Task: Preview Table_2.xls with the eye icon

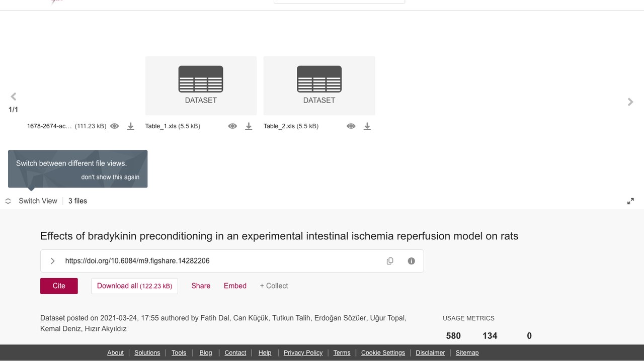Action: 351,126
